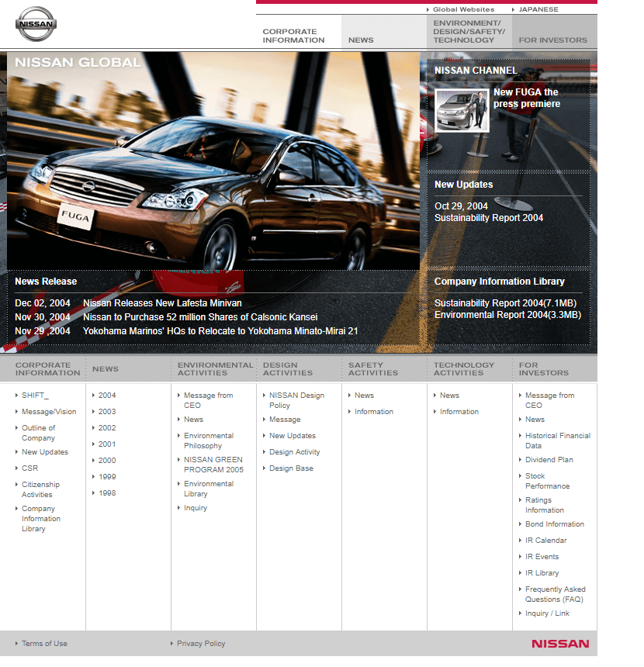Open Yokohama Marinos' HQs relocation news
Screen dimensions: 644x667
(220, 331)
